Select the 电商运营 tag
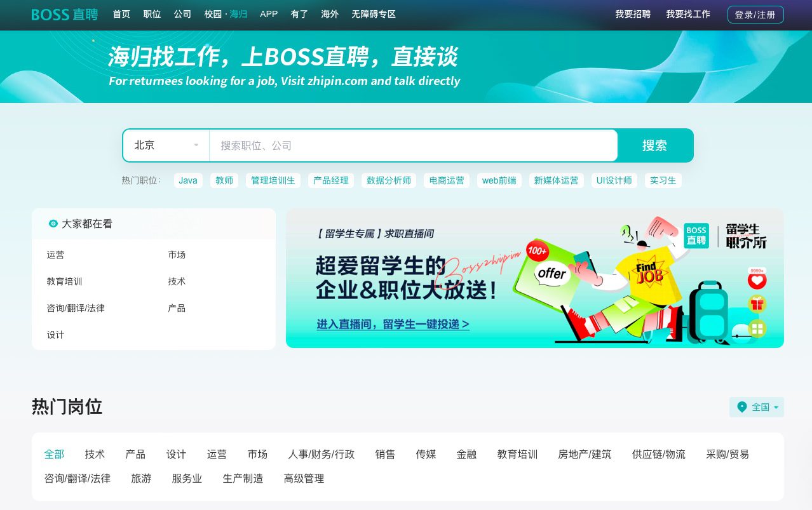The width and height of the screenshot is (812, 510). click(x=447, y=180)
